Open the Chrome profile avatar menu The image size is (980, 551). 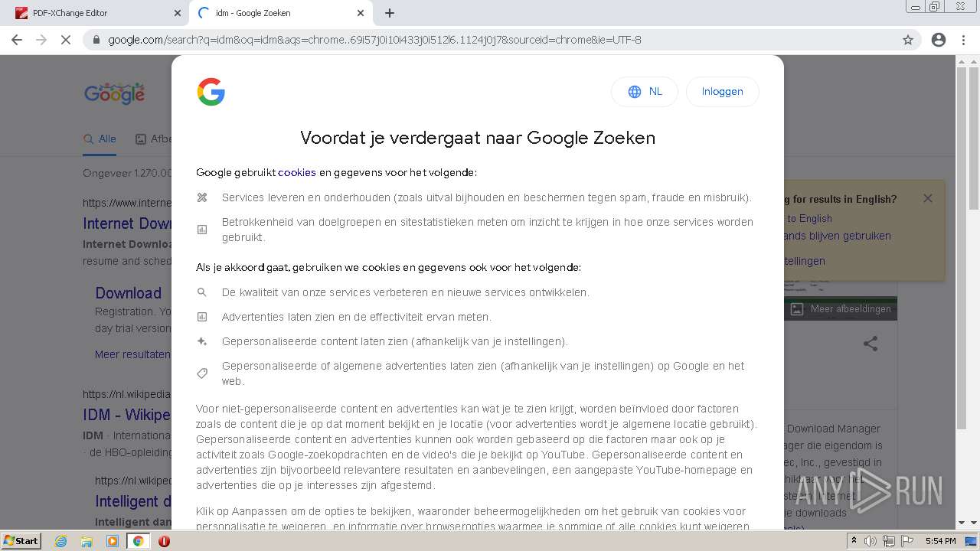939,40
